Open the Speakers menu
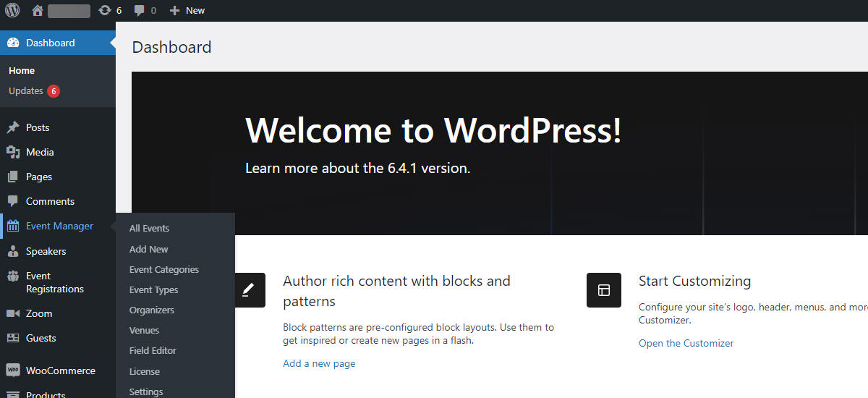This screenshot has height=398, width=868. click(x=58, y=251)
